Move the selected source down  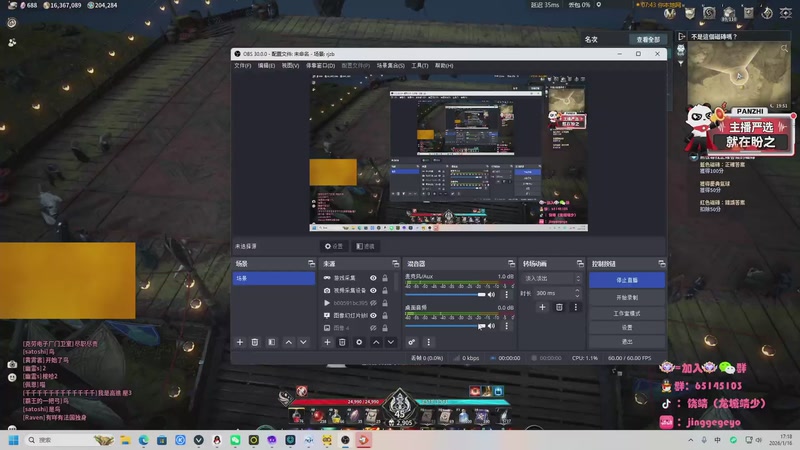point(391,342)
